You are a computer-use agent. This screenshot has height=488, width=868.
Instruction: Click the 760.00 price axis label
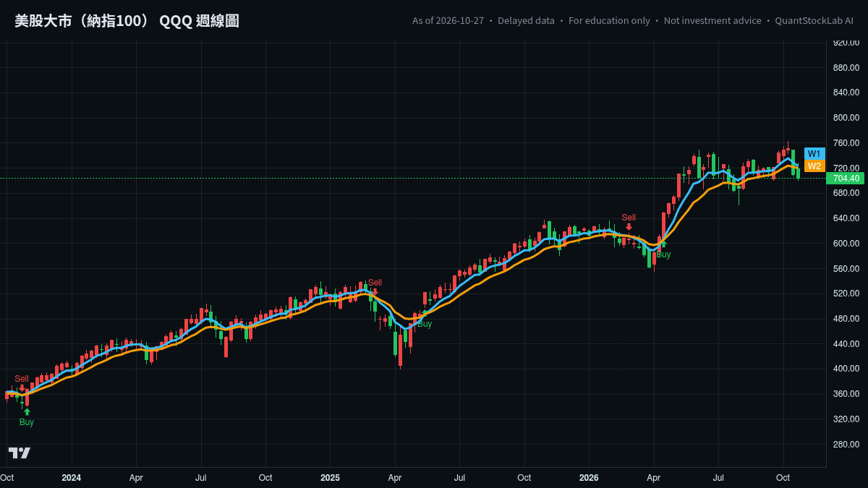(x=846, y=143)
